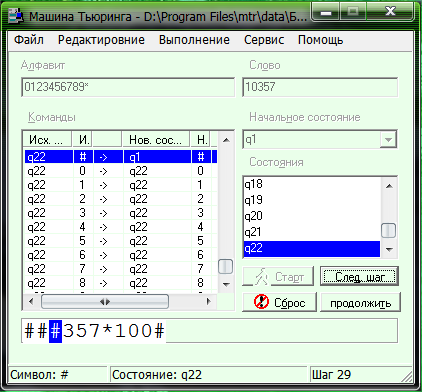Click the И. column header
The width and height of the screenshot is (422, 392).
pyautogui.click(x=83, y=140)
